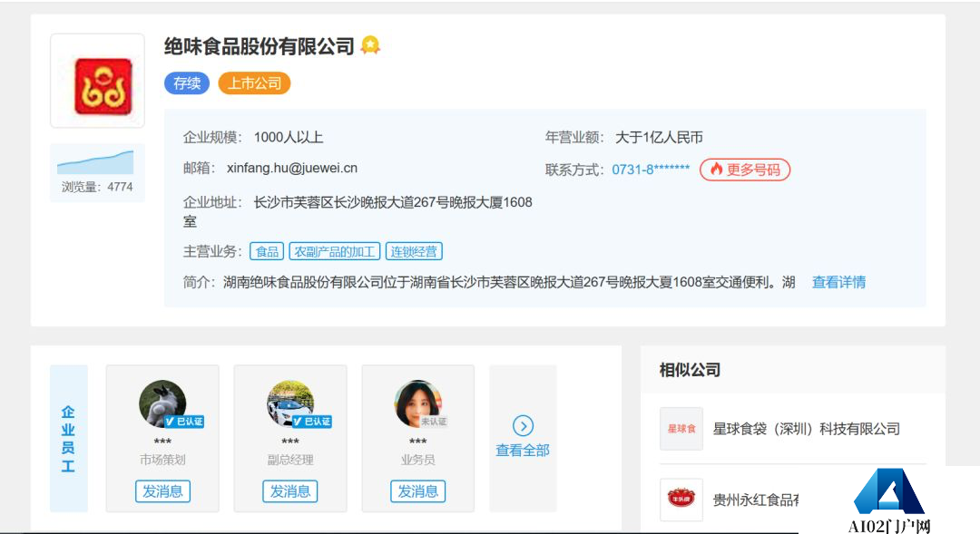The width and height of the screenshot is (980, 534).
Task: Click the 年营业额 大于1亿人民币 value
Action: [659, 138]
